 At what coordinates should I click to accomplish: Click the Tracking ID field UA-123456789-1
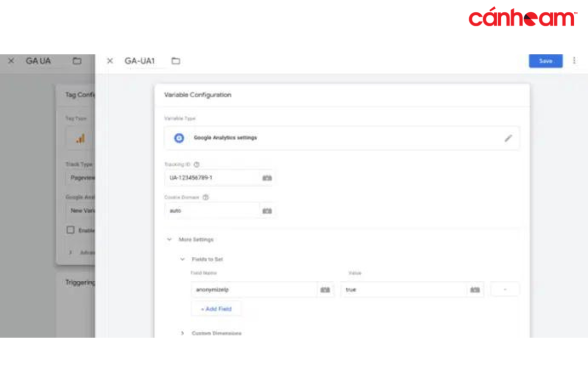(x=212, y=178)
